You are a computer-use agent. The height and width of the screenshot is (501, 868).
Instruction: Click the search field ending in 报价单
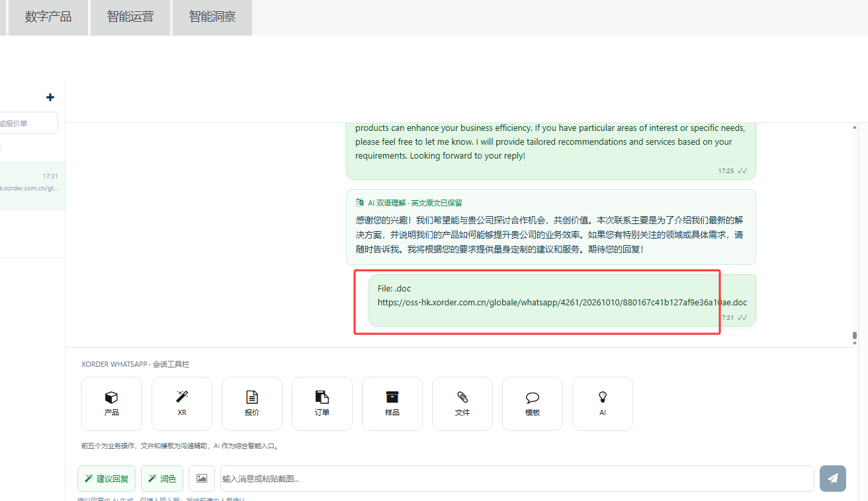(28, 123)
